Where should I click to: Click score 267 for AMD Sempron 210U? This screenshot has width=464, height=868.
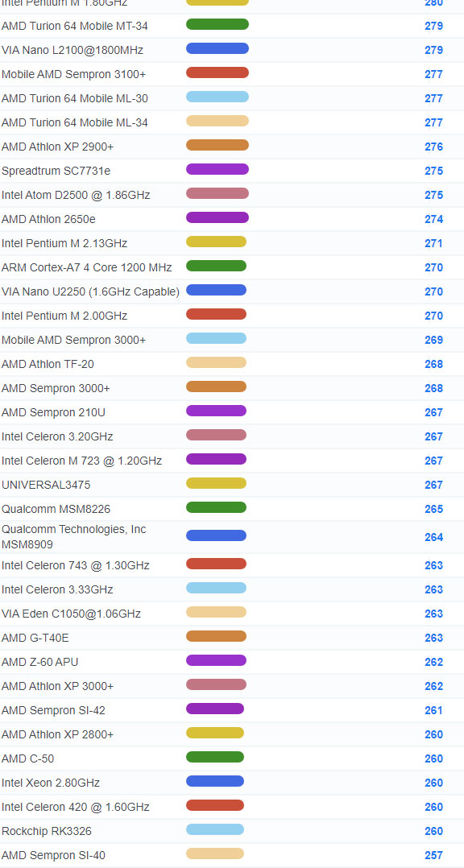pyautogui.click(x=434, y=412)
